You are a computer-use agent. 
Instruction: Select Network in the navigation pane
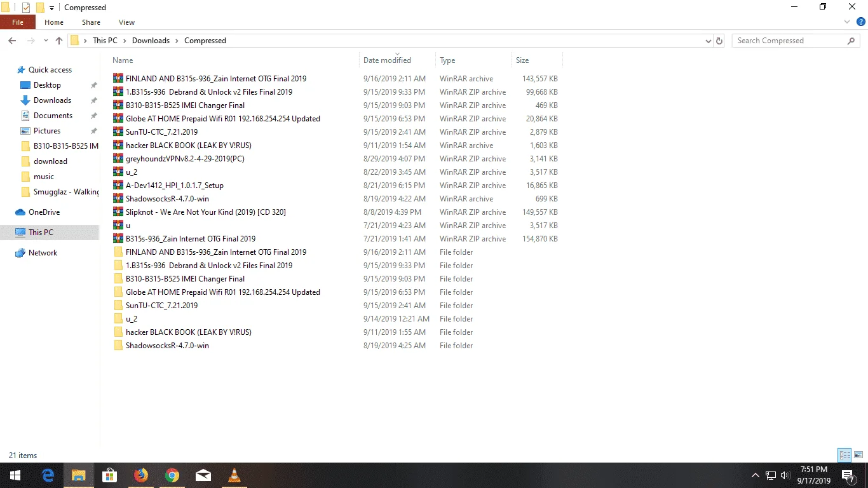pos(43,253)
